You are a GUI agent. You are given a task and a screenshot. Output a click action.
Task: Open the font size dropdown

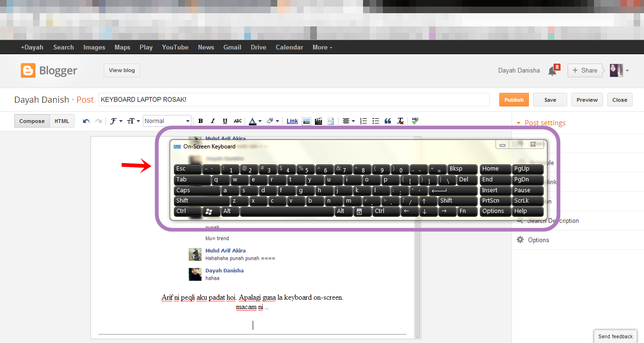[133, 121]
